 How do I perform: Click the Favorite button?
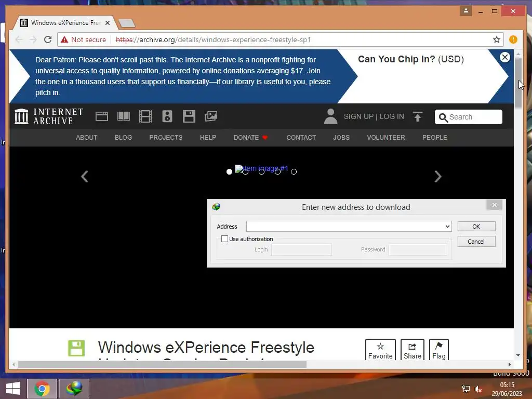(x=380, y=350)
